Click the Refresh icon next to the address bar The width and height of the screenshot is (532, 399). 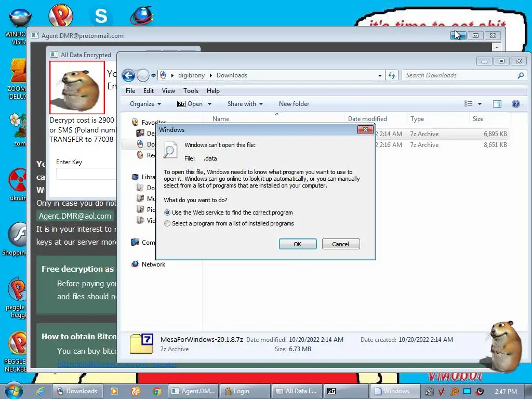392,75
